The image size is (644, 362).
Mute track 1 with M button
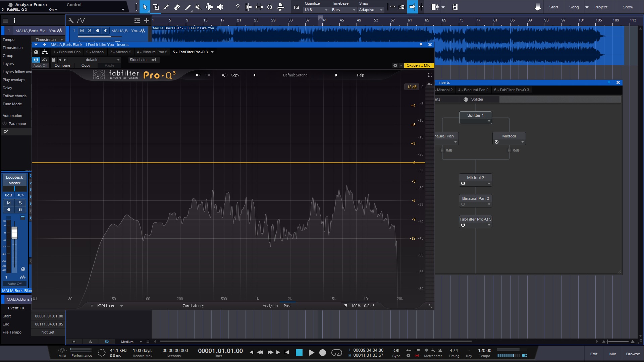[82, 31]
